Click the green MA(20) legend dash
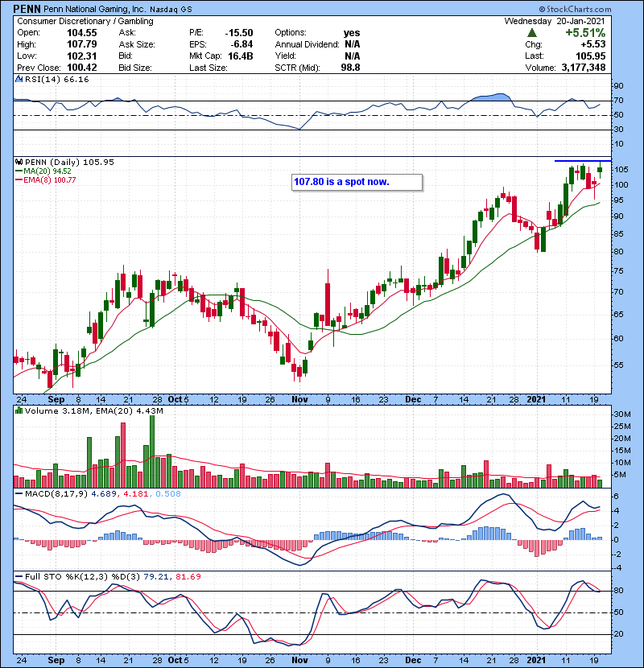The image size is (644, 668). tap(19, 171)
